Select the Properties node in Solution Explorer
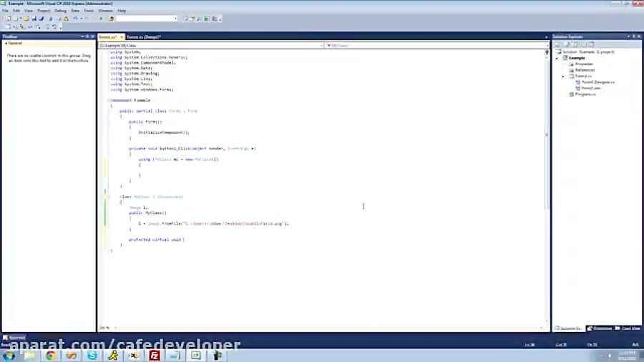The width and height of the screenshot is (644, 362). coord(584,64)
